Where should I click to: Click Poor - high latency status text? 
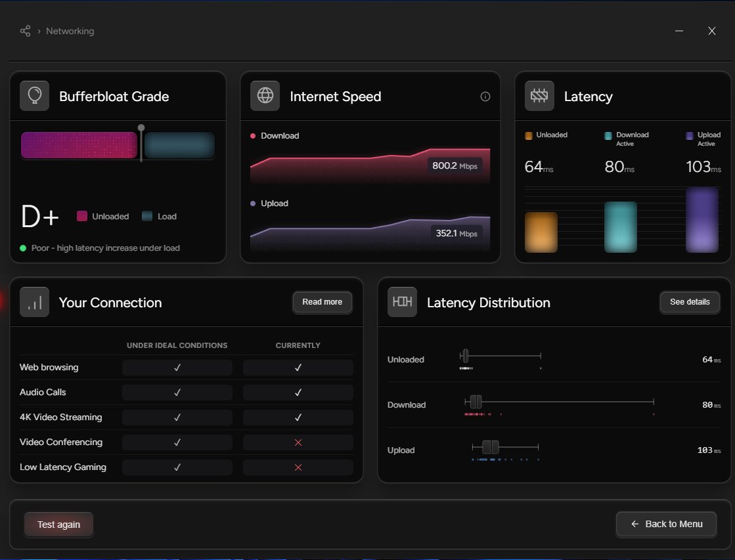coord(106,248)
